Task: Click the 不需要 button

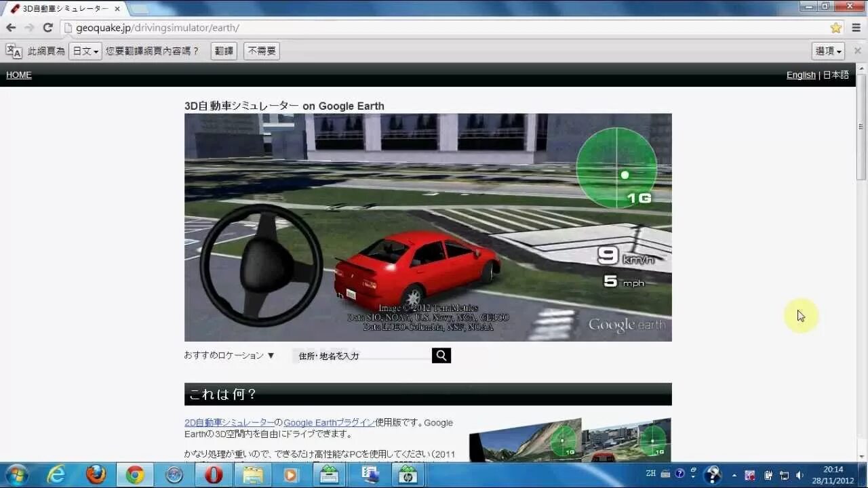Action: coord(261,51)
